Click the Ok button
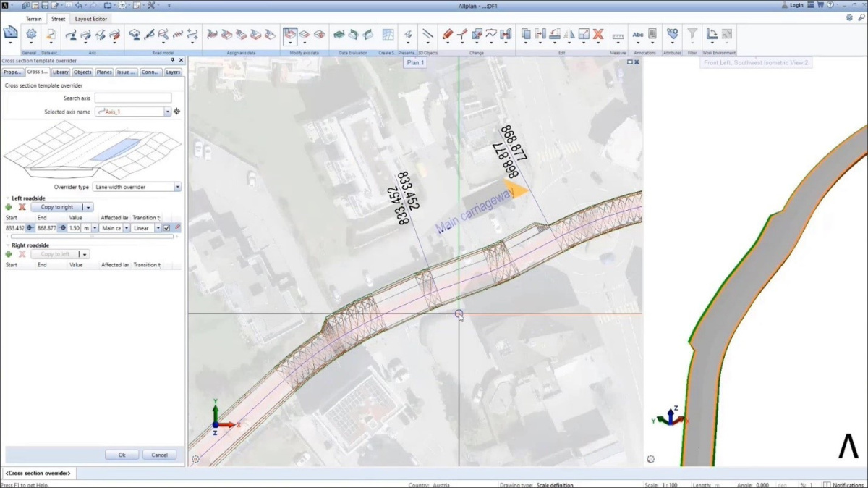The height and width of the screenshot is (488, 868). coord(122,455)
